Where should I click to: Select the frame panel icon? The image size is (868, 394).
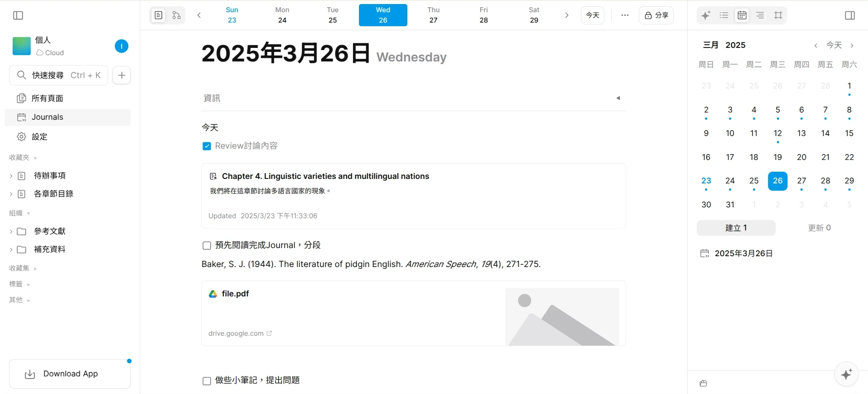point(778,15)
